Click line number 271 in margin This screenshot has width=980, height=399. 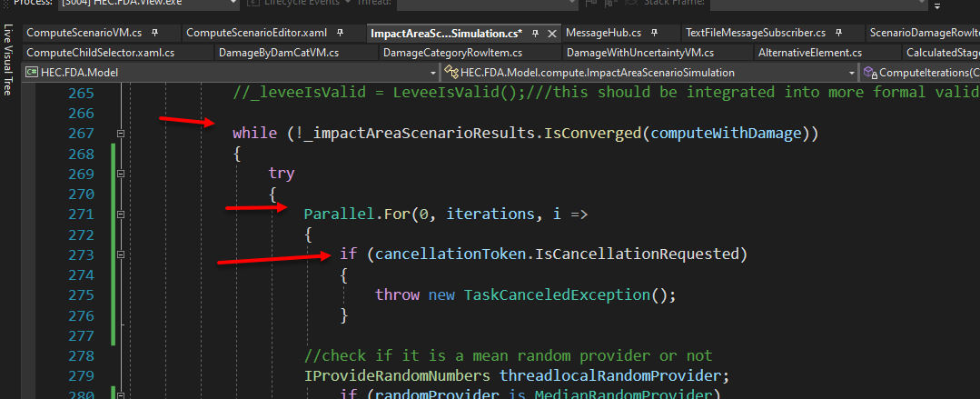[81, 214]
